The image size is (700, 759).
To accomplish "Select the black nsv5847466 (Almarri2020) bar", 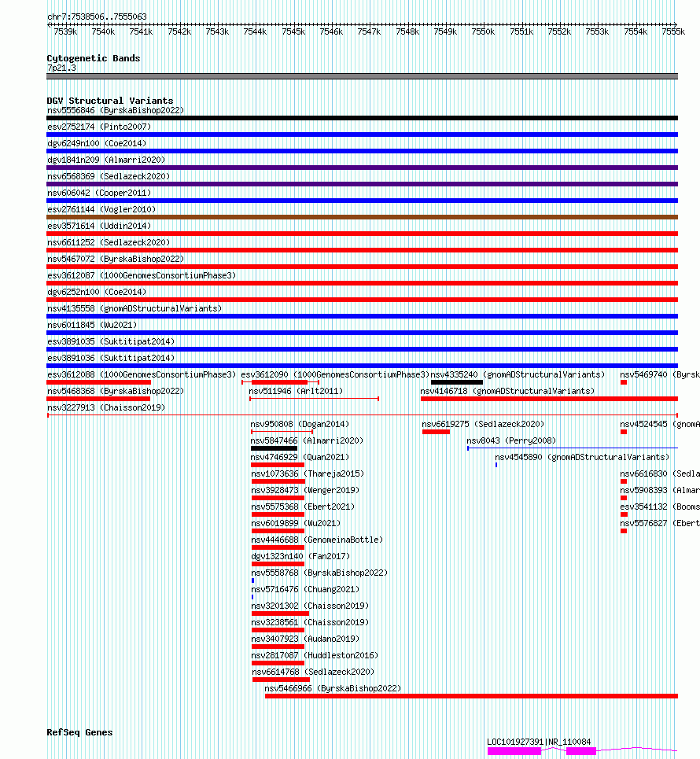I will 274,448.
